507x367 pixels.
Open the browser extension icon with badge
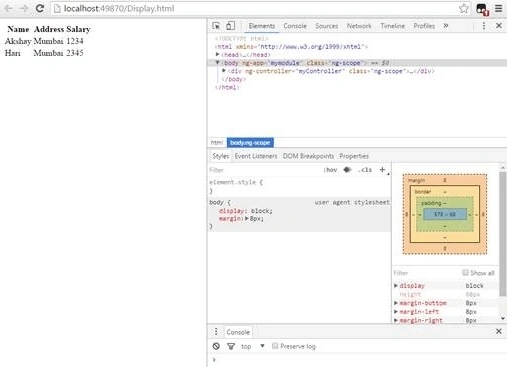point(482,9)
